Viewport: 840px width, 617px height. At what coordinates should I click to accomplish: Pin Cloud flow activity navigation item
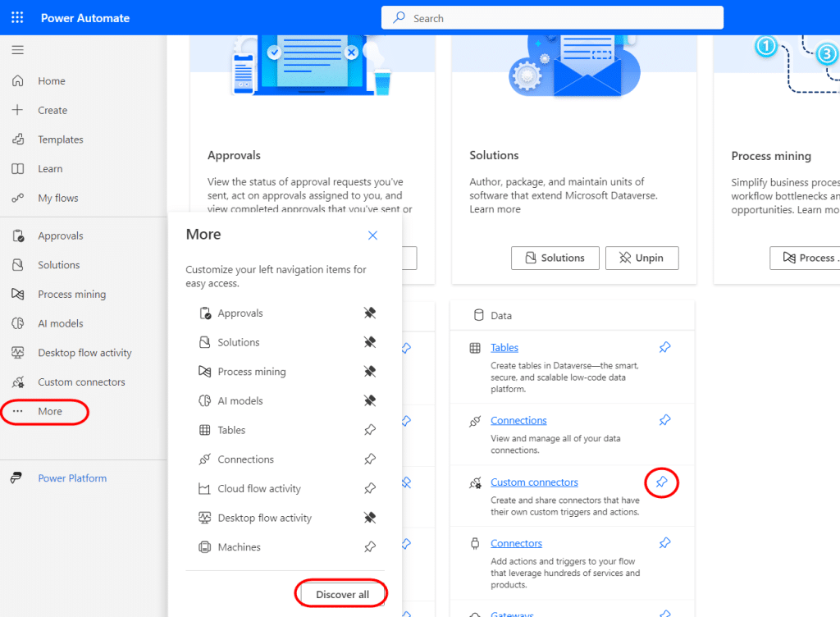(369, 488)
